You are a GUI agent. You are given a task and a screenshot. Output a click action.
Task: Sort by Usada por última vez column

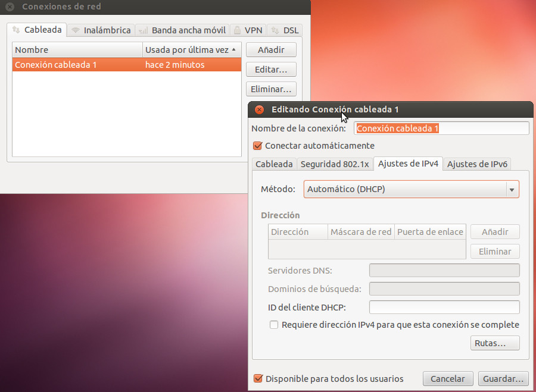pyautogui.click(x=191, y=50)
